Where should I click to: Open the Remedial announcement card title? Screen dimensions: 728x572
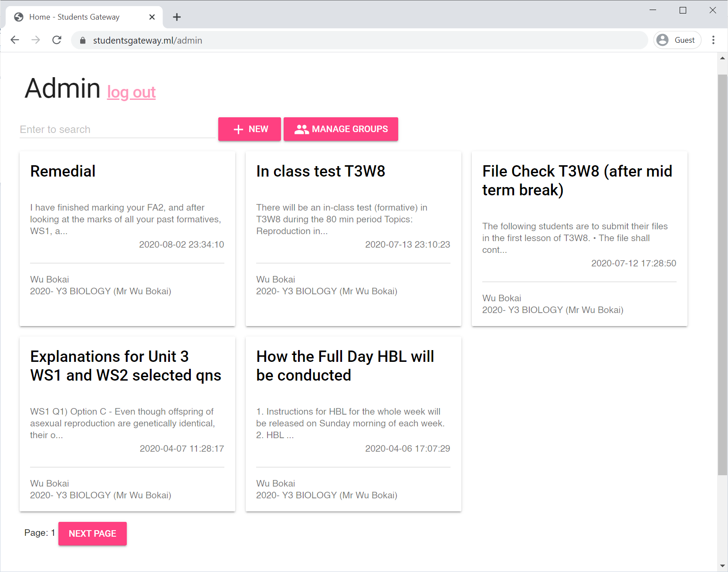coord(63,171)
